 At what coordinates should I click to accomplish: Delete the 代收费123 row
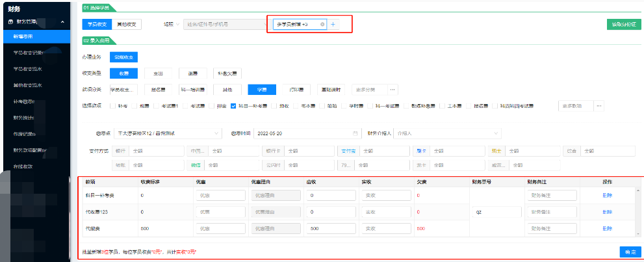pyautogui.click(x=606, y=212)
